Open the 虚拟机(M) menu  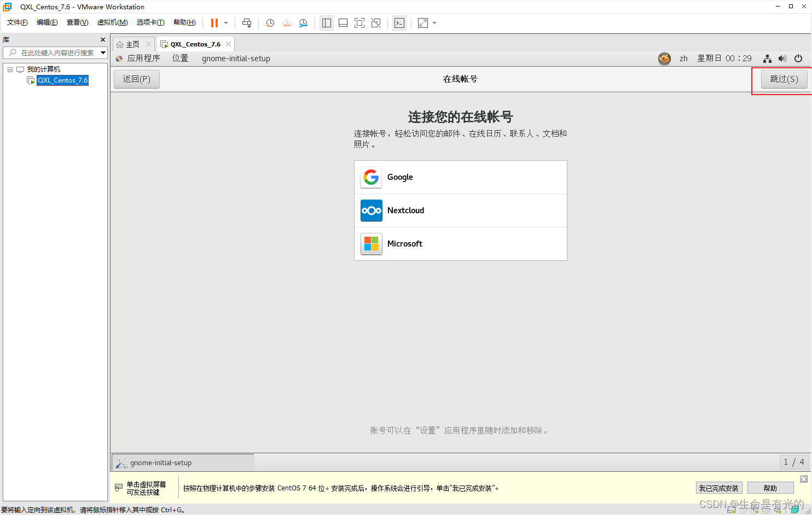112,22
